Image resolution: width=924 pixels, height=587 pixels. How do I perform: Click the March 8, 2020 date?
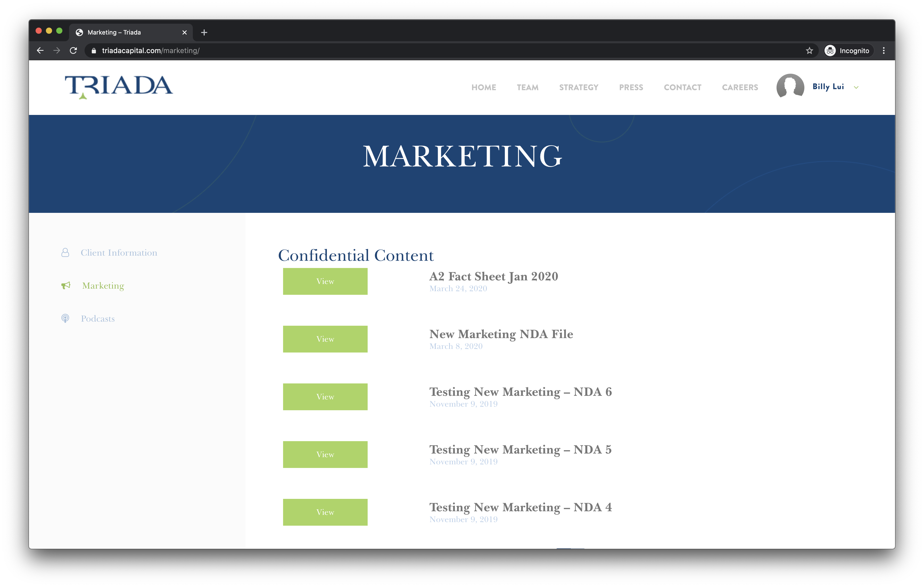coord(456,346)
